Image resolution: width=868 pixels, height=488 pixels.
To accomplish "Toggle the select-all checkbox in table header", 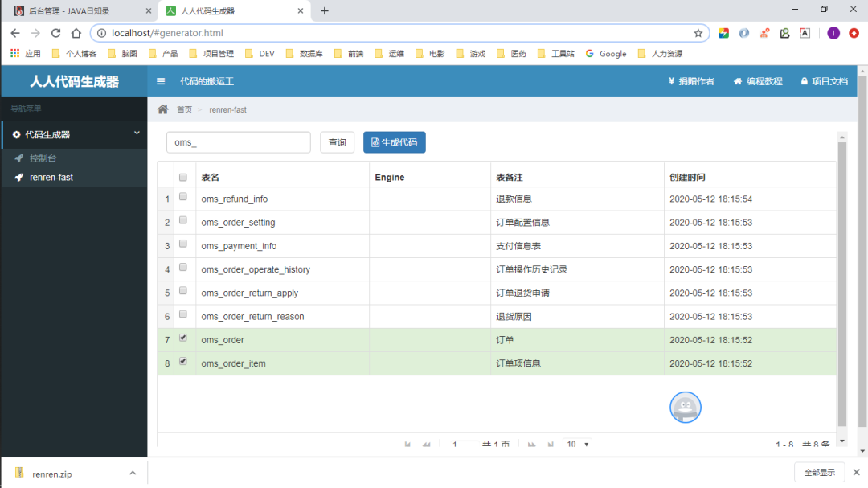I will [x=183, y=177].
